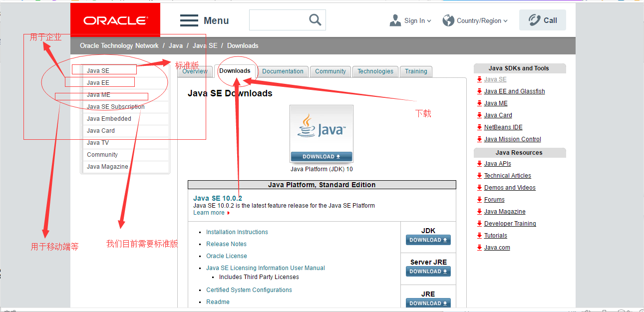Open the Readme link

(x=218, y=302)
